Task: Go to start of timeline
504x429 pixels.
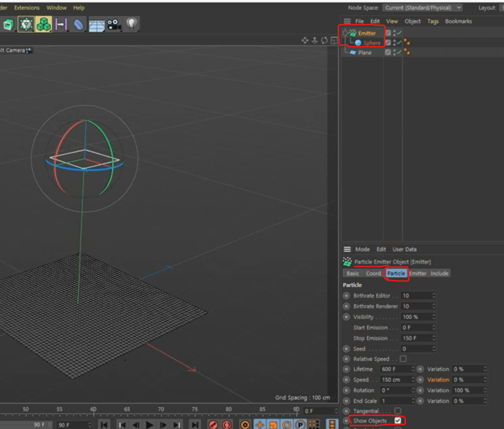Action: coord(104,425)
